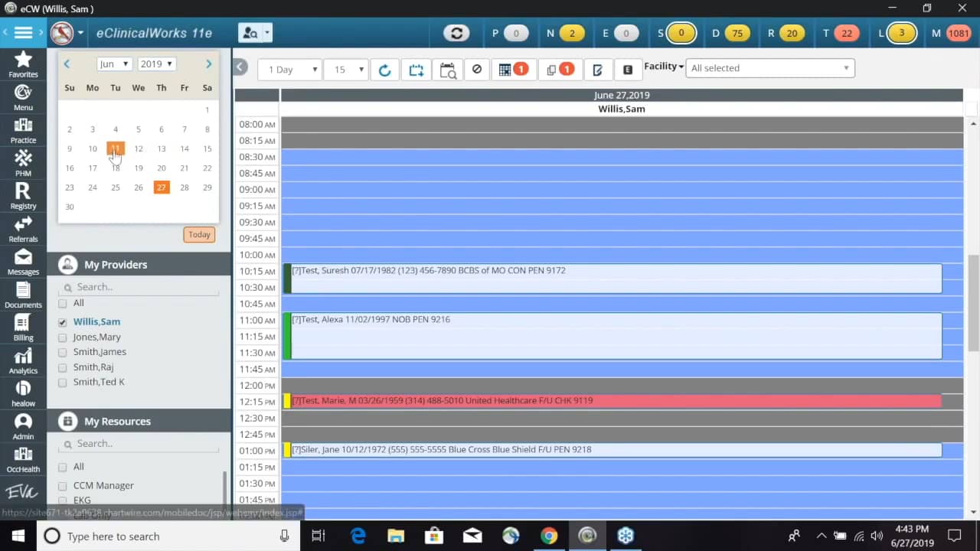
Task: Go to previous month in calendar
Action: coord(67,64)
